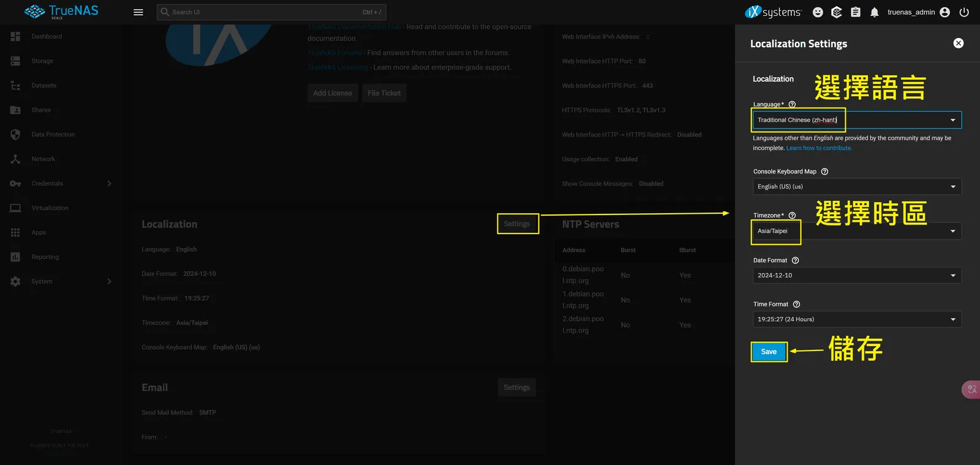Open the Network sidebar icon
The image size is (980, 465).
(x=15, y=159)
